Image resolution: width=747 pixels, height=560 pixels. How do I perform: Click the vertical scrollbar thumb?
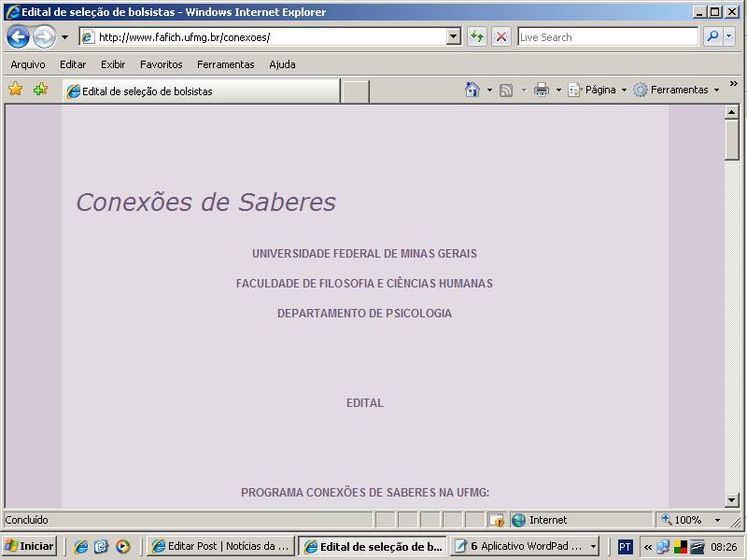(731, 139)
